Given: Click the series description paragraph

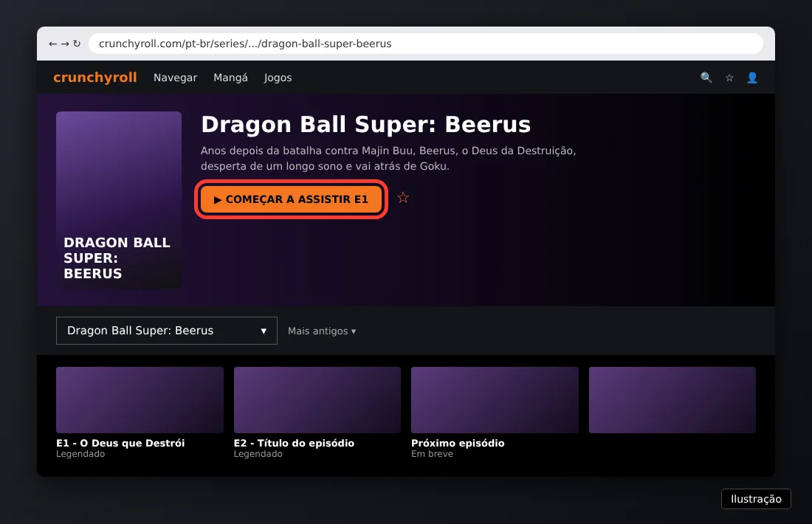Looking at the screenshot, I should click(x=388, y=159).
